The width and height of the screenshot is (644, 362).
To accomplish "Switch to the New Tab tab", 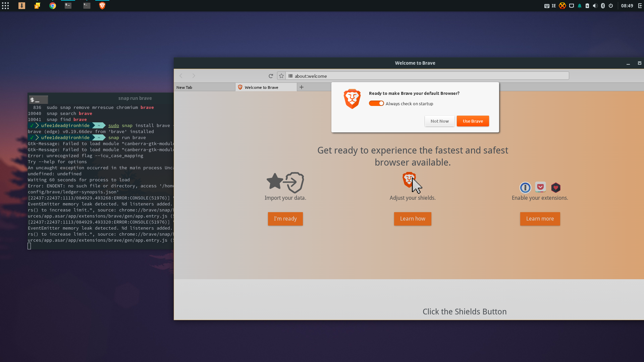I will point(205,87).
